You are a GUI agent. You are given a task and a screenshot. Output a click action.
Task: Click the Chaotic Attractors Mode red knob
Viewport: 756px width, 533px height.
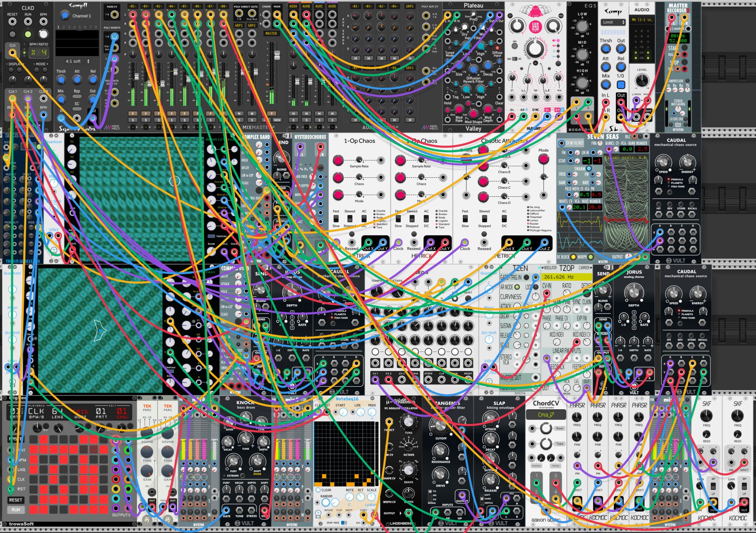(543, 160)
